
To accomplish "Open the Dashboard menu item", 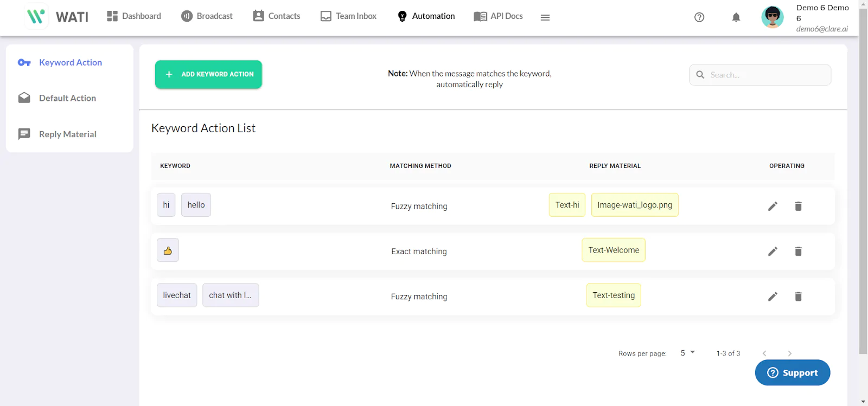I will click(x=134, y=16).
